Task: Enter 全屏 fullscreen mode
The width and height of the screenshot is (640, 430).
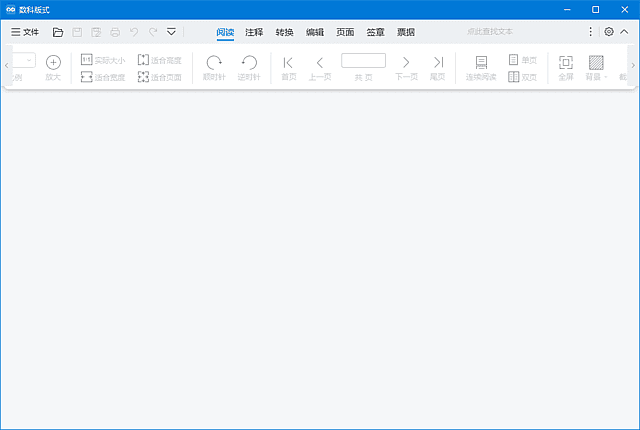Action: click(566, 67)
